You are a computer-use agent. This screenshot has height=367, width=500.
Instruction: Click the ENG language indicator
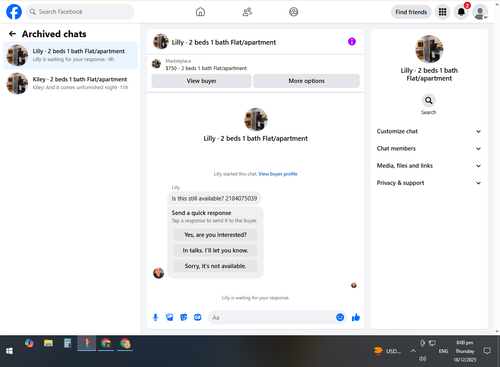click(443, 351)
